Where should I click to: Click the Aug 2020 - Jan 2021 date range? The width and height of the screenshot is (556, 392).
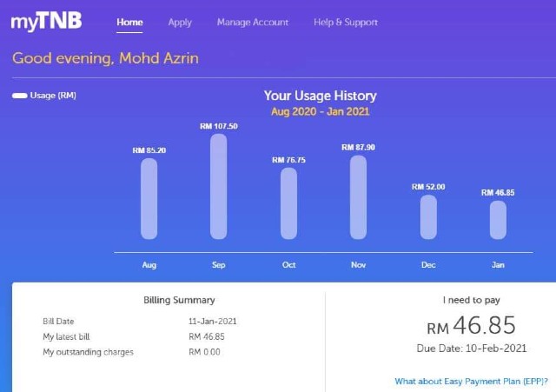(321, 112)
